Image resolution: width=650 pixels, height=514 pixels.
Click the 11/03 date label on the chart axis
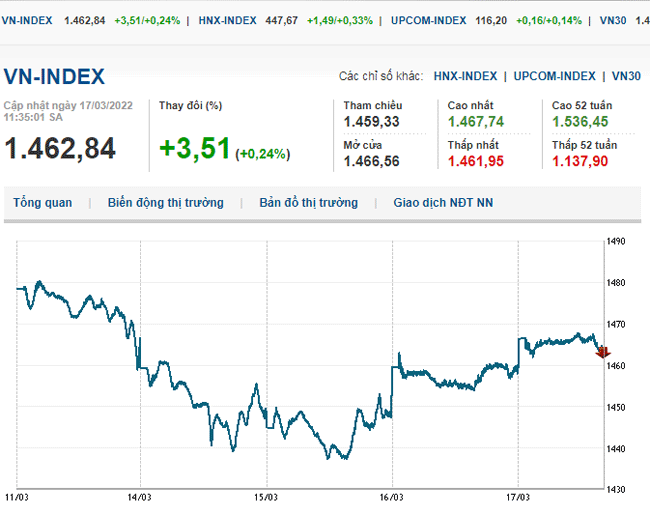pyautogui.click(x=16, y=496)
